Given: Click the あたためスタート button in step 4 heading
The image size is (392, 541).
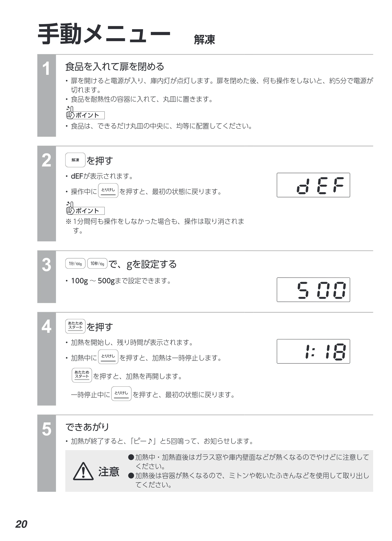Looking at the screenshot, I should (75, 326).
